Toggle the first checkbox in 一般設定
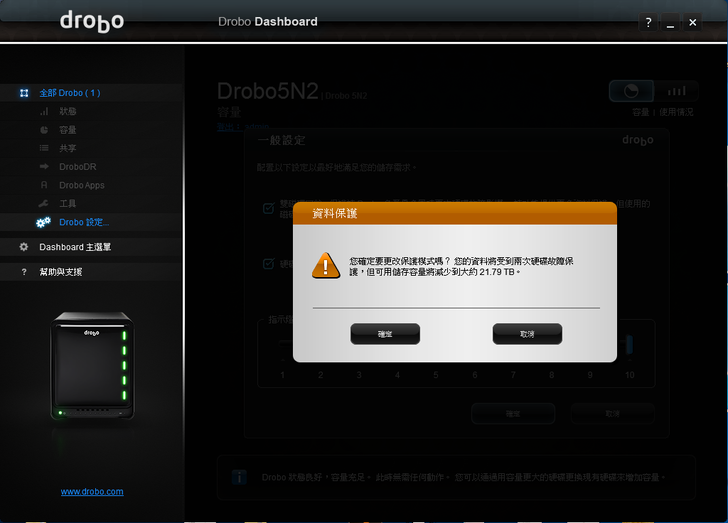This screenshot has width=728, height=523. tap(268, 208)
